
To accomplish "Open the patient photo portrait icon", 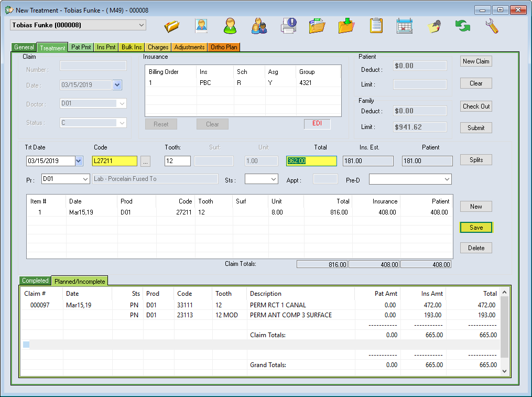I will click(201, 26).
